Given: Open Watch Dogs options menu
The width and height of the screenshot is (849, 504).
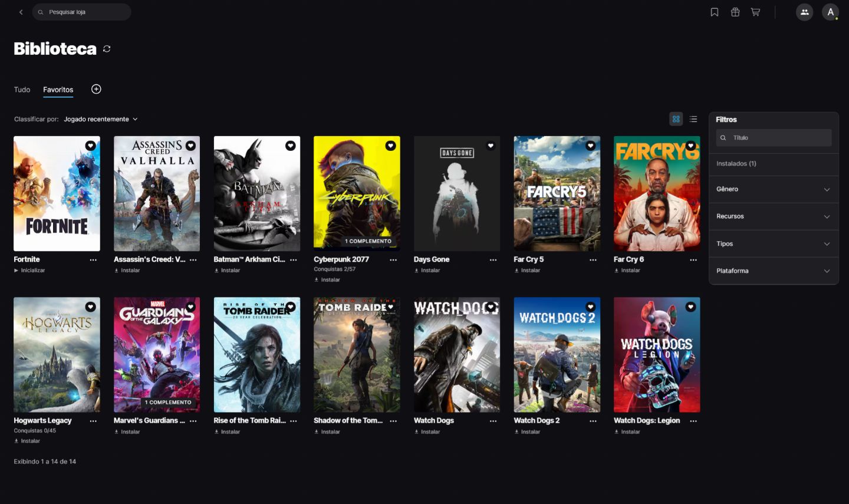Looking at the screenshot, I should pos(493,421).
